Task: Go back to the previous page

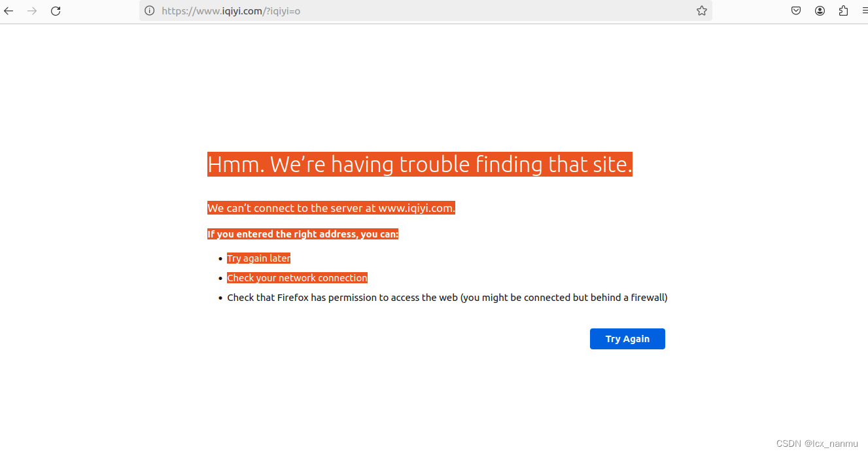Action: (9, 11)
